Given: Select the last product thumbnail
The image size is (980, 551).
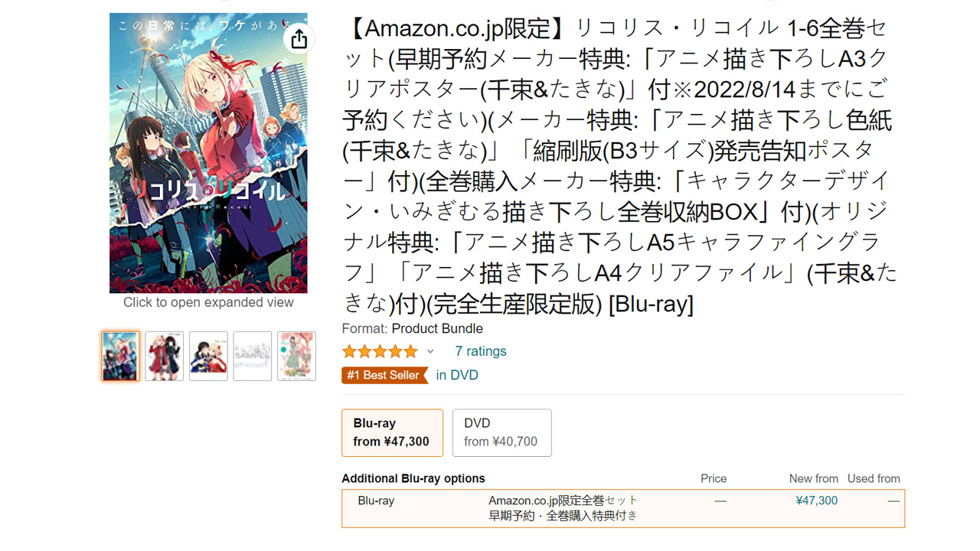Looking at the screenshot, I should tap(296, 355).
